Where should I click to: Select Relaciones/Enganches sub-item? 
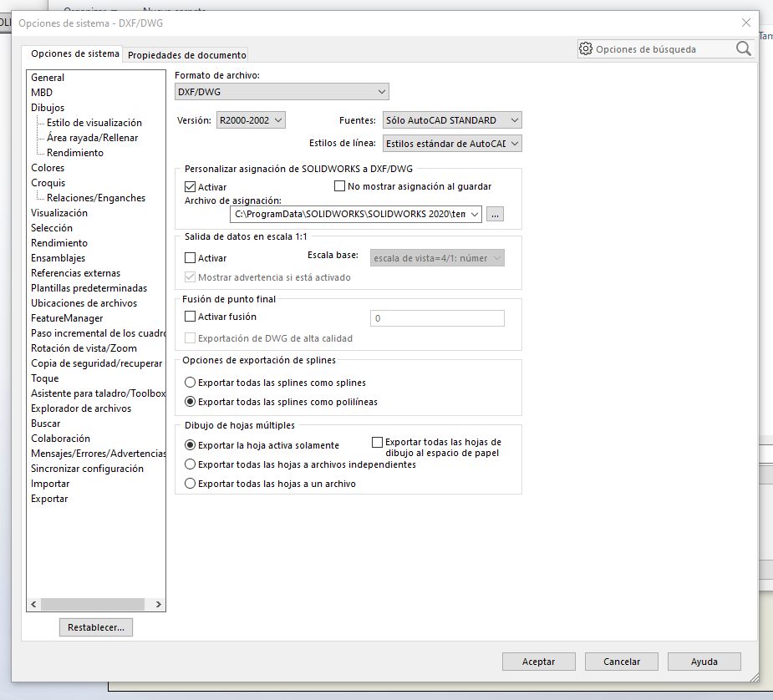tap(96, 198)
